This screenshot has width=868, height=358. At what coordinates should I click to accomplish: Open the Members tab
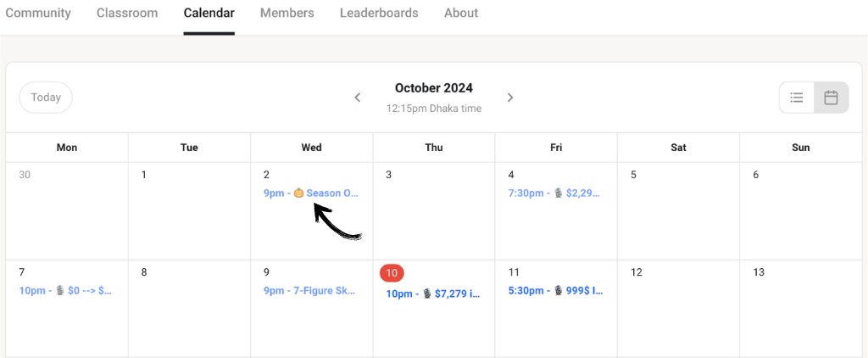click(x=287, y=13)
